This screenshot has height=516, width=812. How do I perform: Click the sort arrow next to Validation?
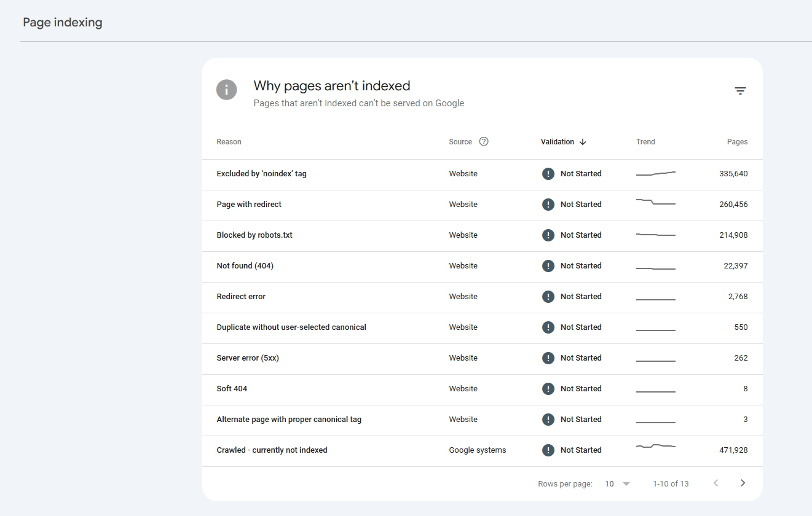[x=583, y=142]
